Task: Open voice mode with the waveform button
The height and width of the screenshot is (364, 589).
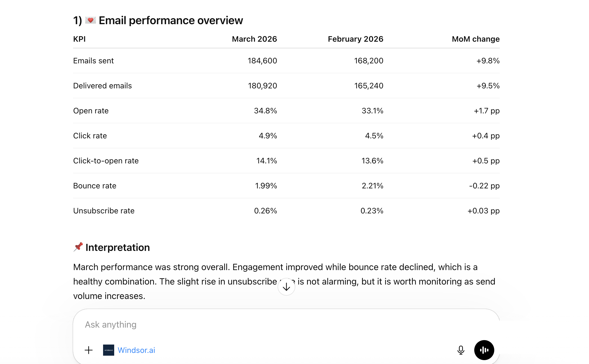Action: 484,350
